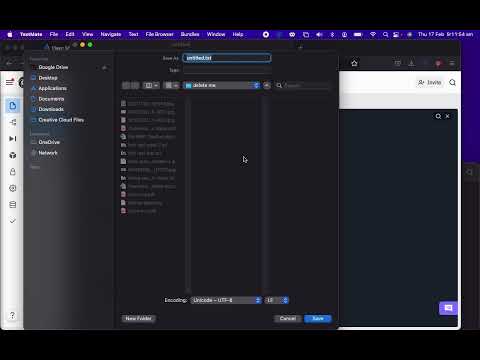This screenshot has height=360, width=480.
Task: Click the battery icon in menu bar
Action: 358,34
